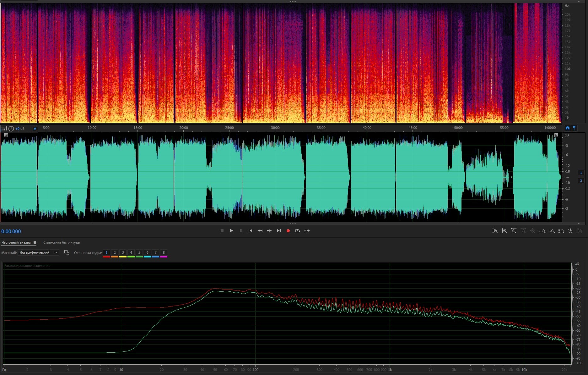588x375 pixels.
Task: Open the Масштаб scale dropdown
Action: coord(38,252)
